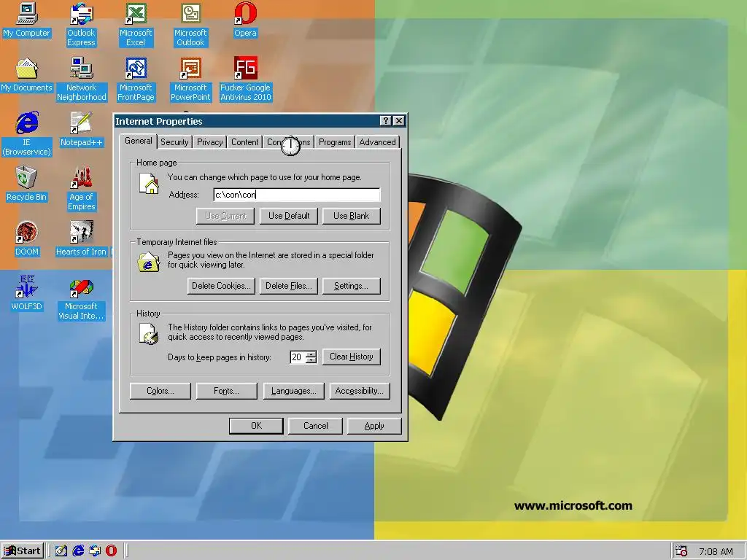Open the Start menu

coord(23,551)
